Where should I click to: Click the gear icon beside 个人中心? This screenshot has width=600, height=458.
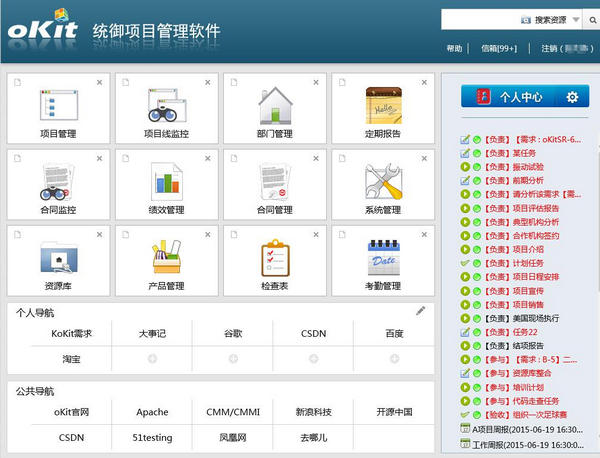point(572,97)
